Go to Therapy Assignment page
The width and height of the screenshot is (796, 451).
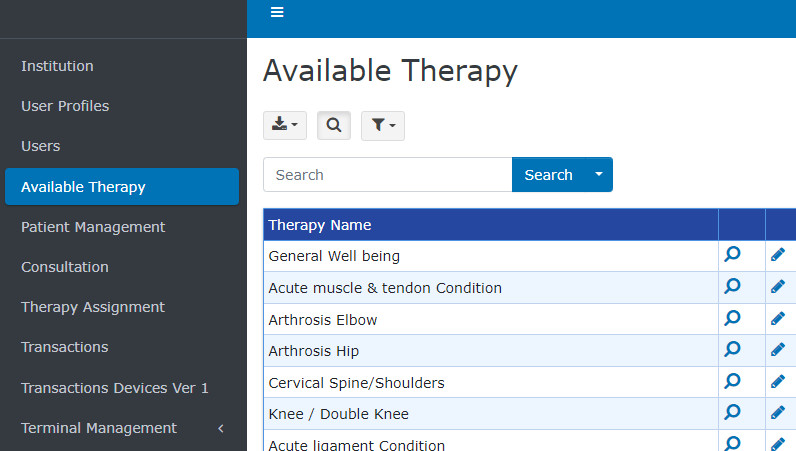point(93,307)
